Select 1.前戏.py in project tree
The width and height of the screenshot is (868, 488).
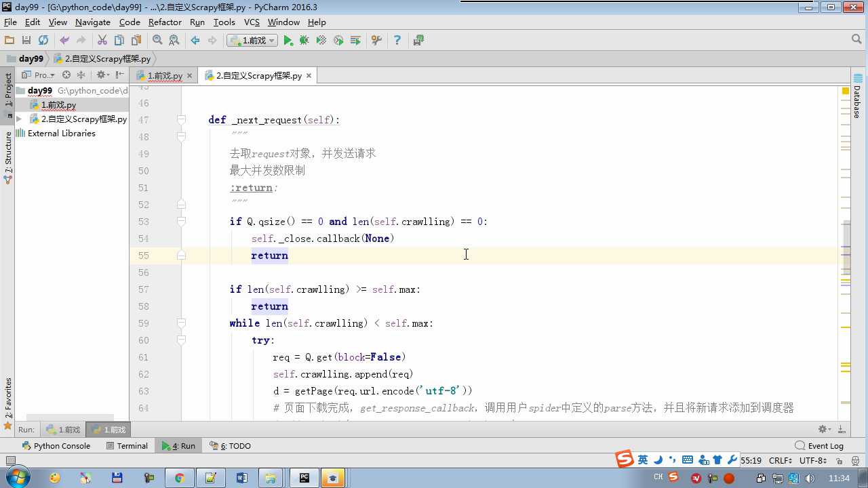tap(58, 105)
